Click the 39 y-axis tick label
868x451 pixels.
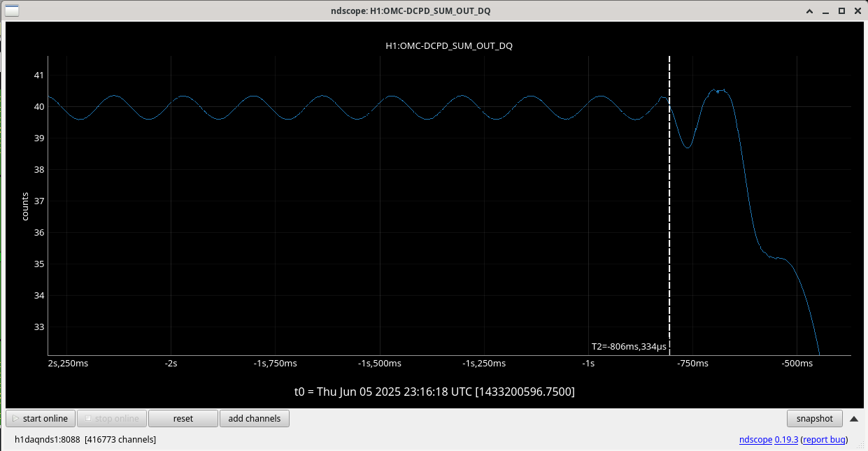pyautogui.click(x=39, y=138)
